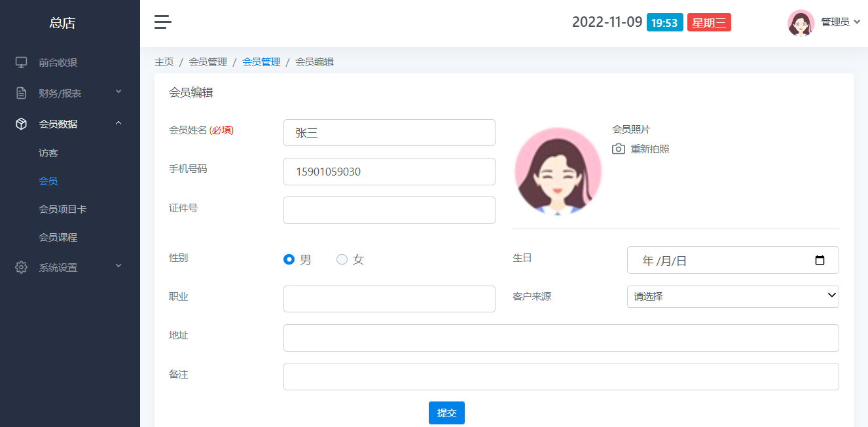
Task: Go to 访客 in the sidebar
Action: click(48, 153)
